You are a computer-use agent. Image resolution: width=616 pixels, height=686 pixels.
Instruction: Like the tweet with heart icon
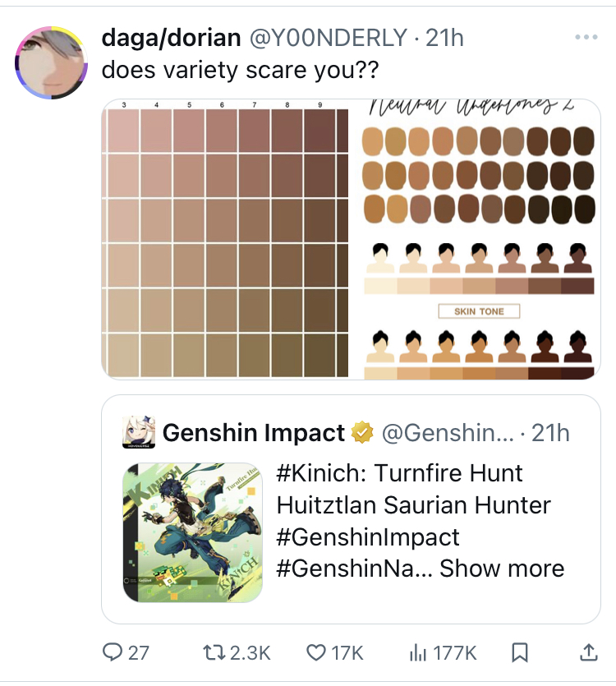click(x=316, y=652)
